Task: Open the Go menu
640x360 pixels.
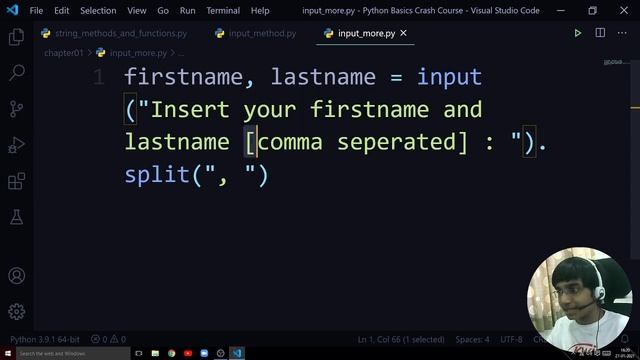Action: coord(163,11)
